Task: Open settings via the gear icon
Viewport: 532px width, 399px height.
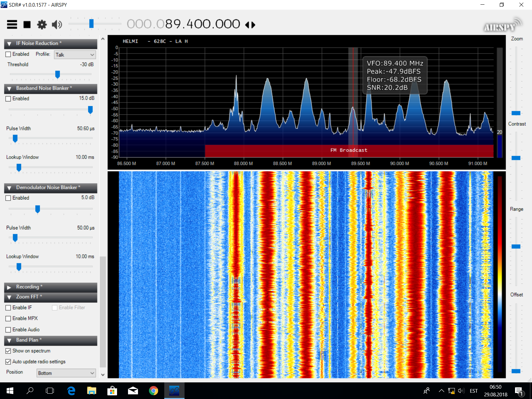Action: [x=42, y=25]
